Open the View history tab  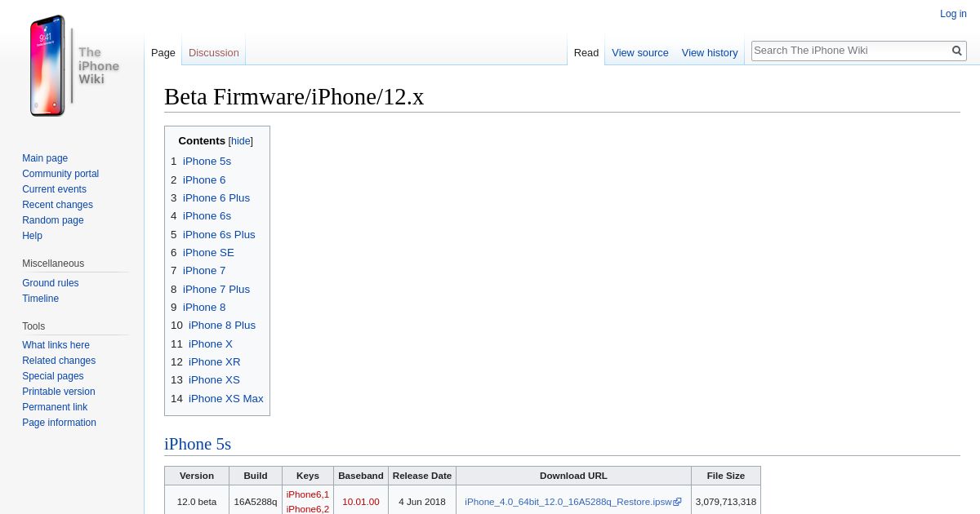[710, 52]
